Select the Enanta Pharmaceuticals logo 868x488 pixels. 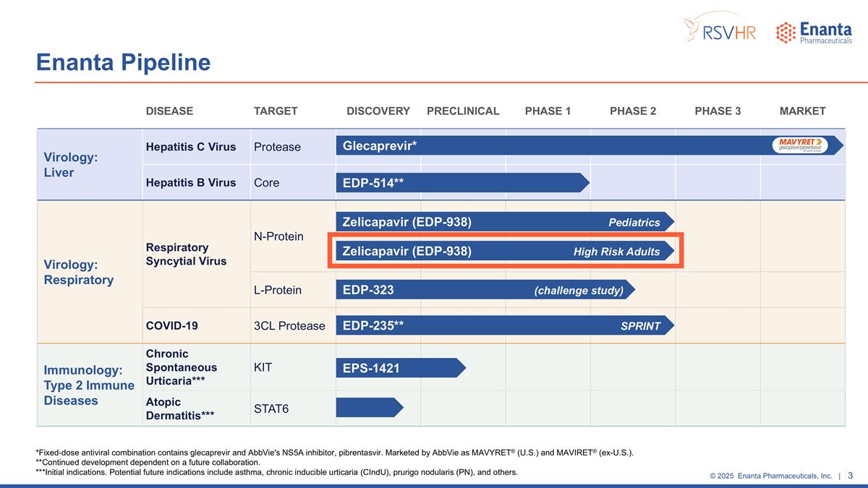pyautogui.click(x=814, y=30)
